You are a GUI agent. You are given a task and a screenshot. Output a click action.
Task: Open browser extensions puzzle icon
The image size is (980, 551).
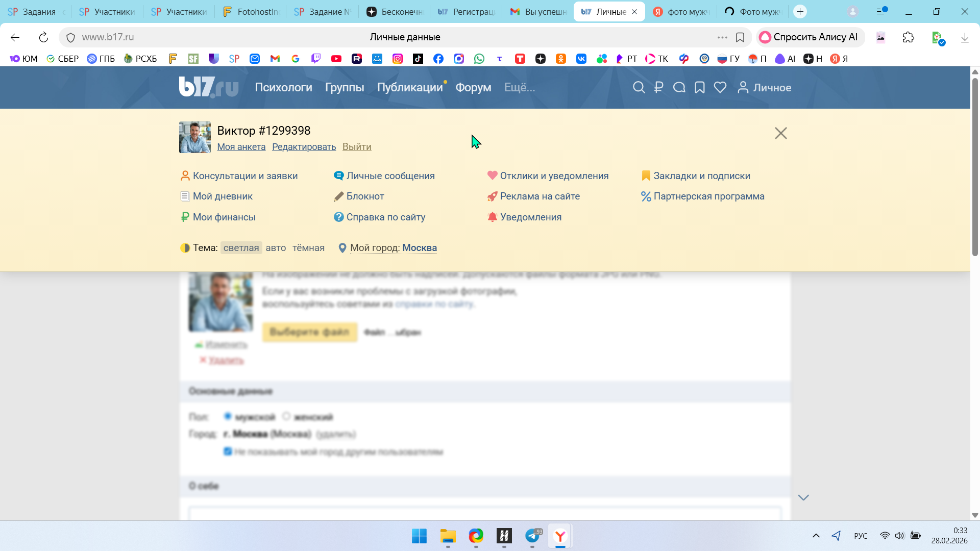(908, 37)
